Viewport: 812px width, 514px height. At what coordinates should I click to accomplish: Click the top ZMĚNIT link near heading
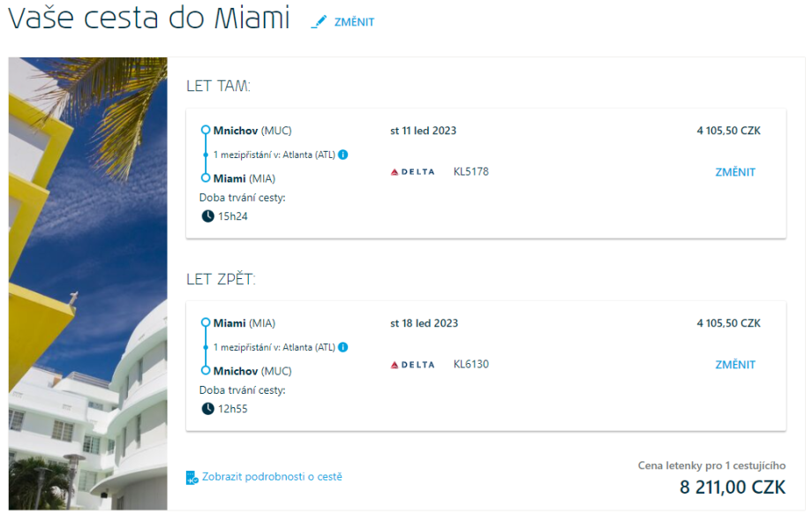(354, 22)
